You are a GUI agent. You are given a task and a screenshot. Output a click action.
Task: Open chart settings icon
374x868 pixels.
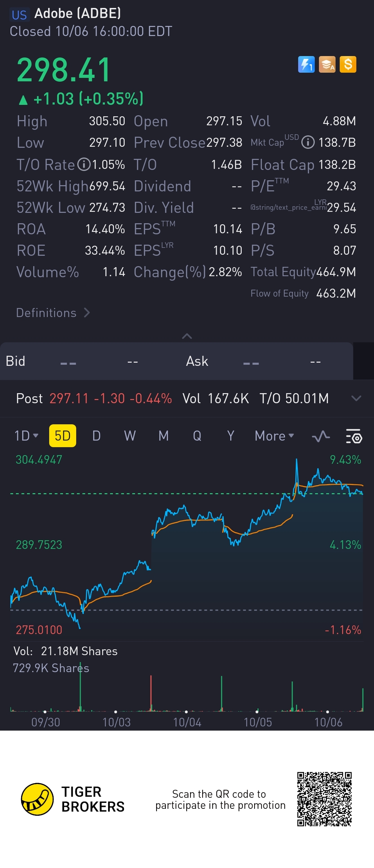tap(354, 436)
